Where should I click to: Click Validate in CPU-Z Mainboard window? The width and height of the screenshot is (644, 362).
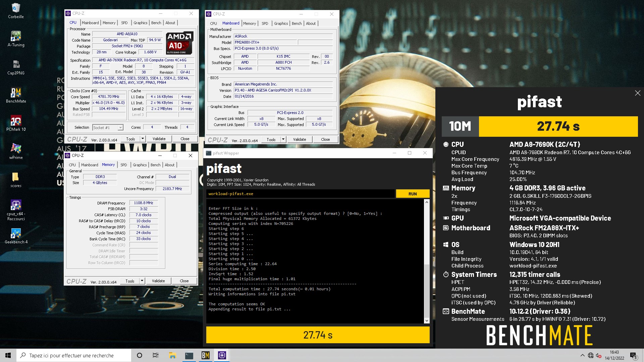(300, 139)
